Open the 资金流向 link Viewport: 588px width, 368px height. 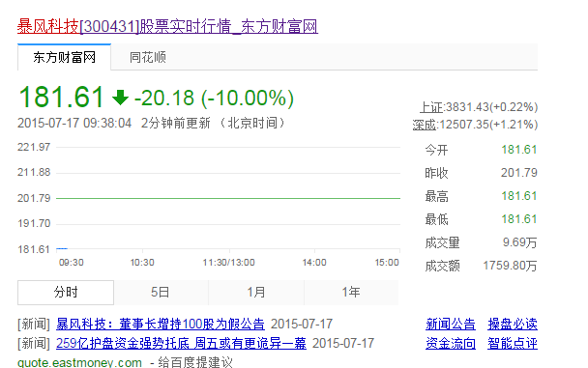(451, 343)
